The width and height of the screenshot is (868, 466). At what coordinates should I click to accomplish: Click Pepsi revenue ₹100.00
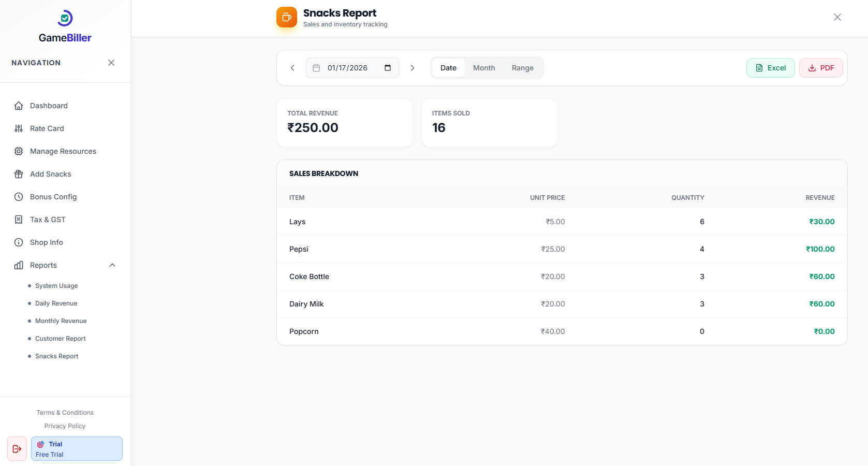(x=820, y=249)
